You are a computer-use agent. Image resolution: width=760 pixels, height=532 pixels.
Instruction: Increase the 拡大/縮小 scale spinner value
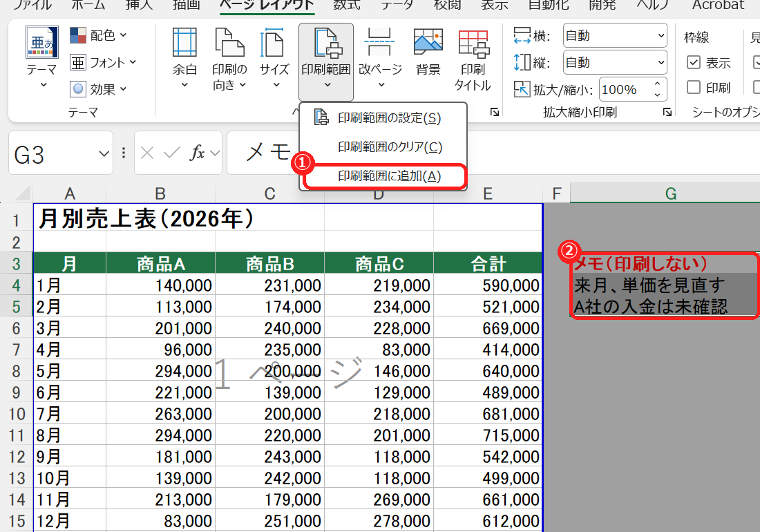pyautogui.click(x=657, y=84)
